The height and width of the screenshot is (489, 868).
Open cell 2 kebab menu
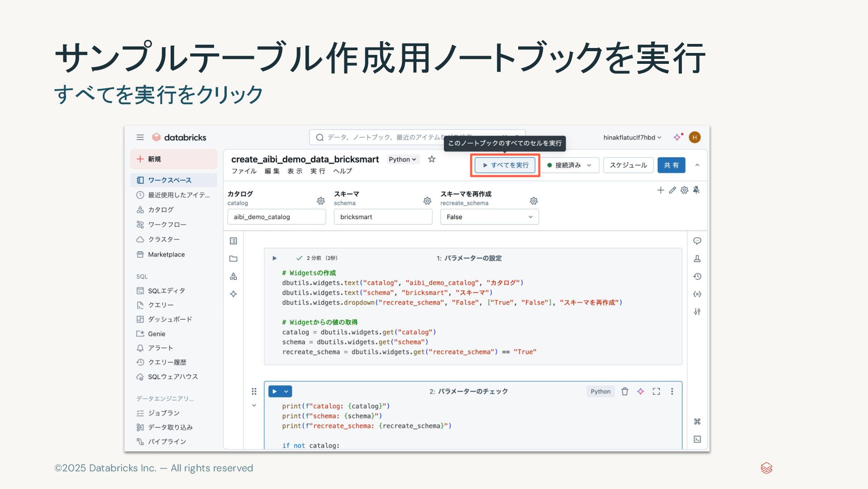(x=672, y=392)
